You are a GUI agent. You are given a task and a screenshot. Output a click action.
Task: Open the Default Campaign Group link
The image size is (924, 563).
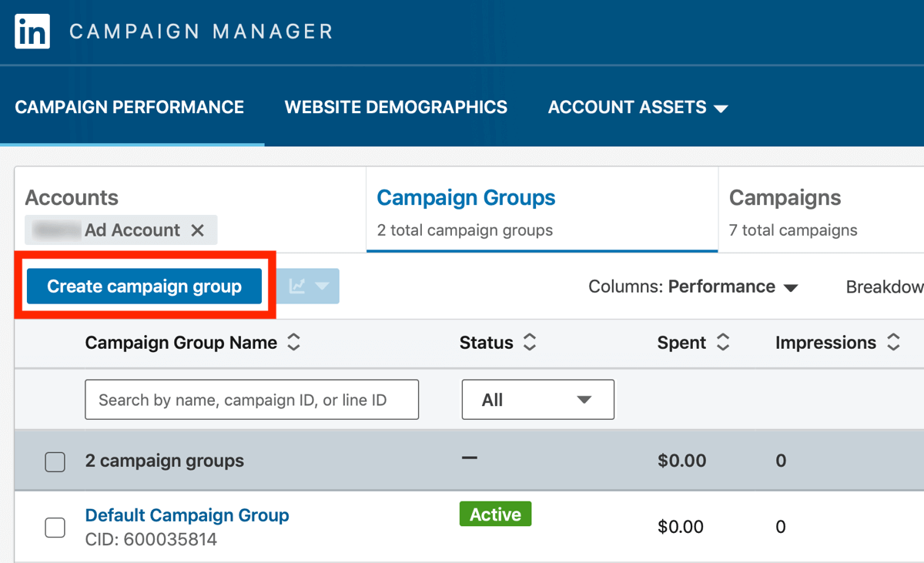[187, 515]
